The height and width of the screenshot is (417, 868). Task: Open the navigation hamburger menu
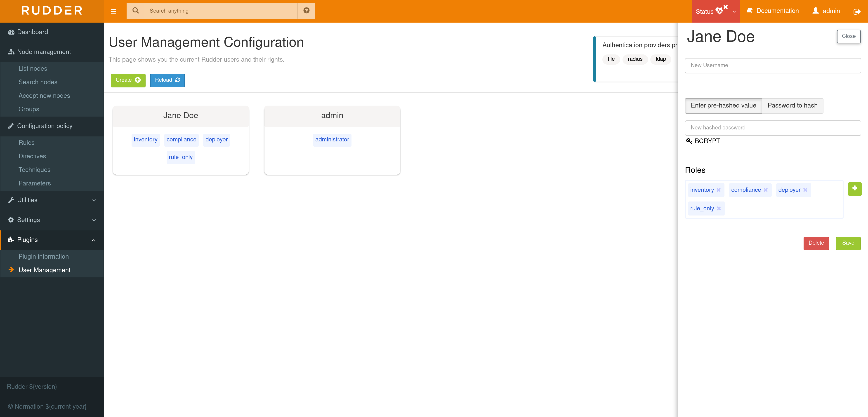click(113, 11)
